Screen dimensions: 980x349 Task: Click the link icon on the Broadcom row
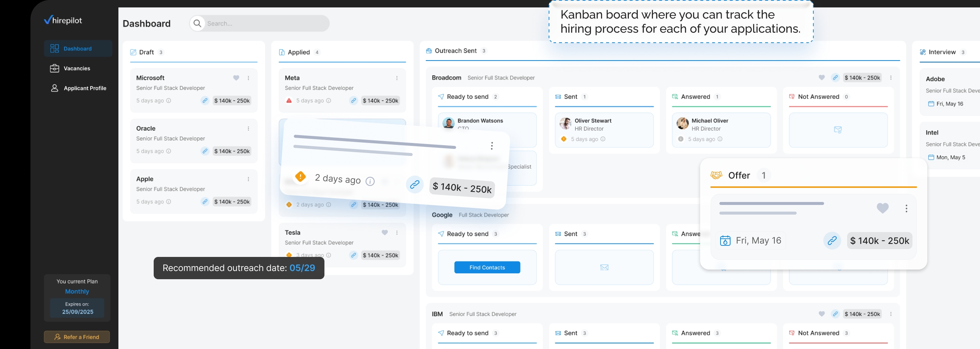coord(836,77)
